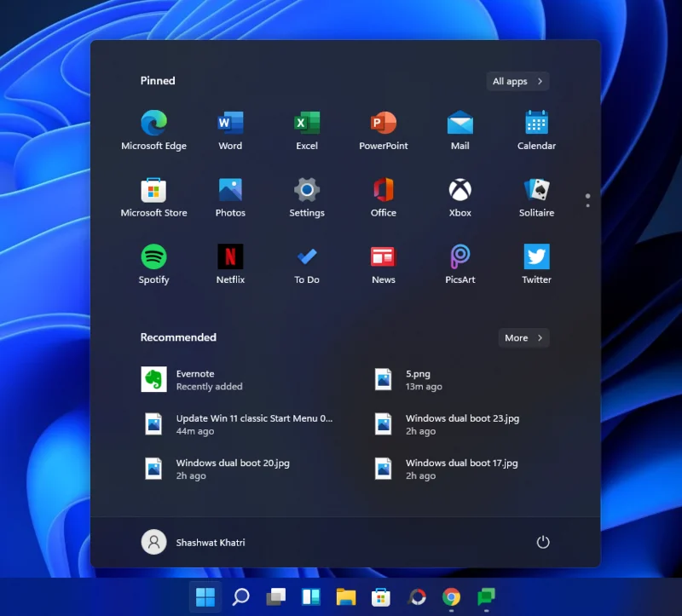Open Google Chrome from the taskbar
Image resolution: width=682 pixels, height=616 pixels.
[451, 597]
